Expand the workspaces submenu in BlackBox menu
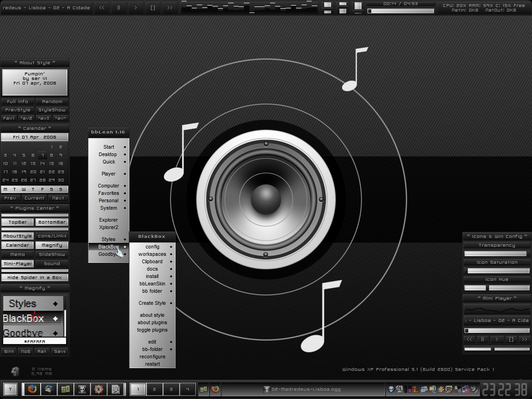Screen dimensions: 532x399 pos(152,254)
